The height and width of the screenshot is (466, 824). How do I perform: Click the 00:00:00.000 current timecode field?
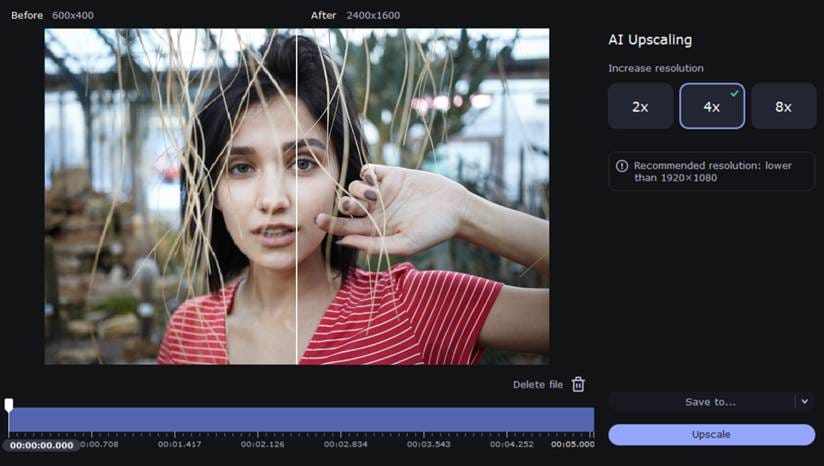(x=42, y=445)
